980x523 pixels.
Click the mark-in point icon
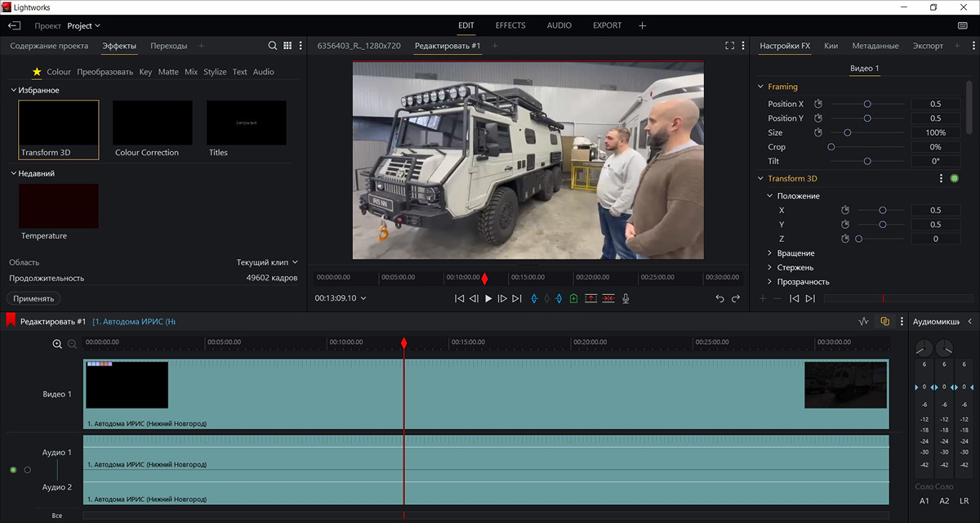tap(534, 299)
